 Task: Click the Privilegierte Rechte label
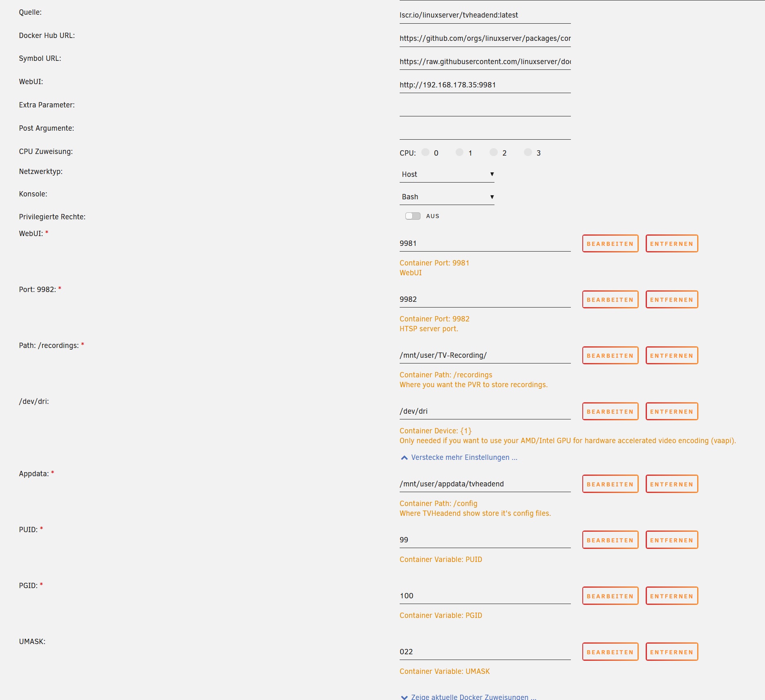point(52,217)
